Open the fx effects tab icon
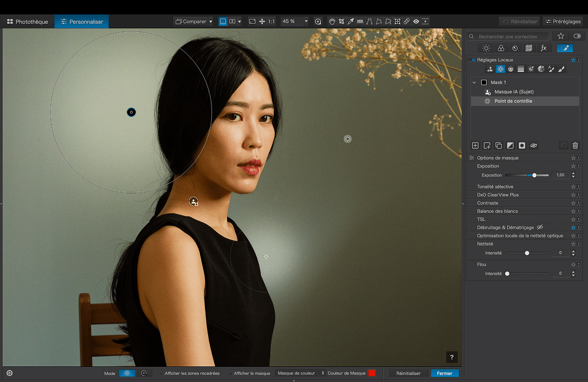Image resolution: width=588 pixels, height=382 pixels. pyautogui.click(x=544, y=48)
